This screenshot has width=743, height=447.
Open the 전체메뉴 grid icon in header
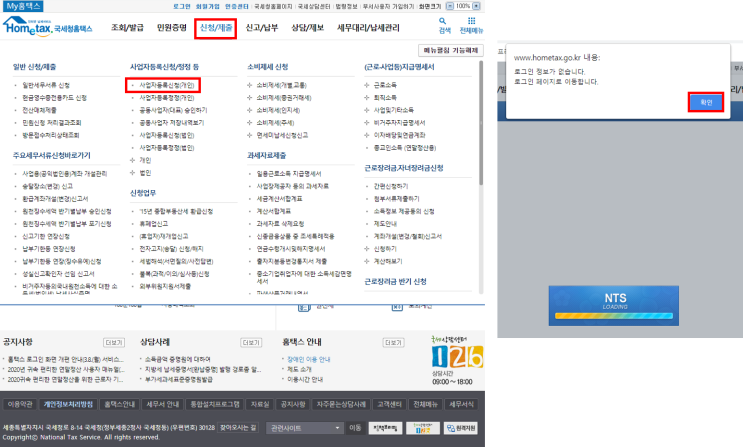pos(471,26)
